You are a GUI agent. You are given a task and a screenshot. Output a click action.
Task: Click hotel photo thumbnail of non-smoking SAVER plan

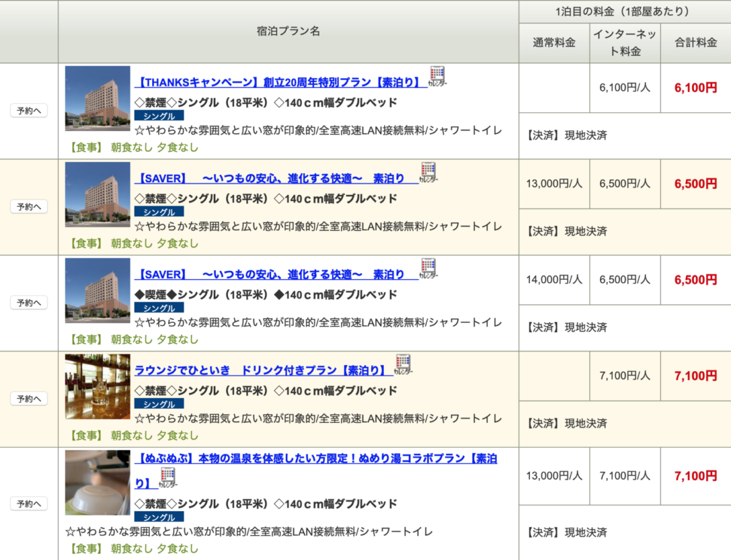pos(97,194)
